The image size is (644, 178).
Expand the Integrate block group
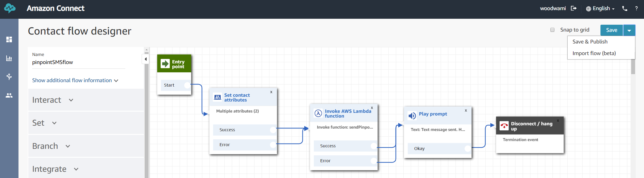click(x=86, y=169)
